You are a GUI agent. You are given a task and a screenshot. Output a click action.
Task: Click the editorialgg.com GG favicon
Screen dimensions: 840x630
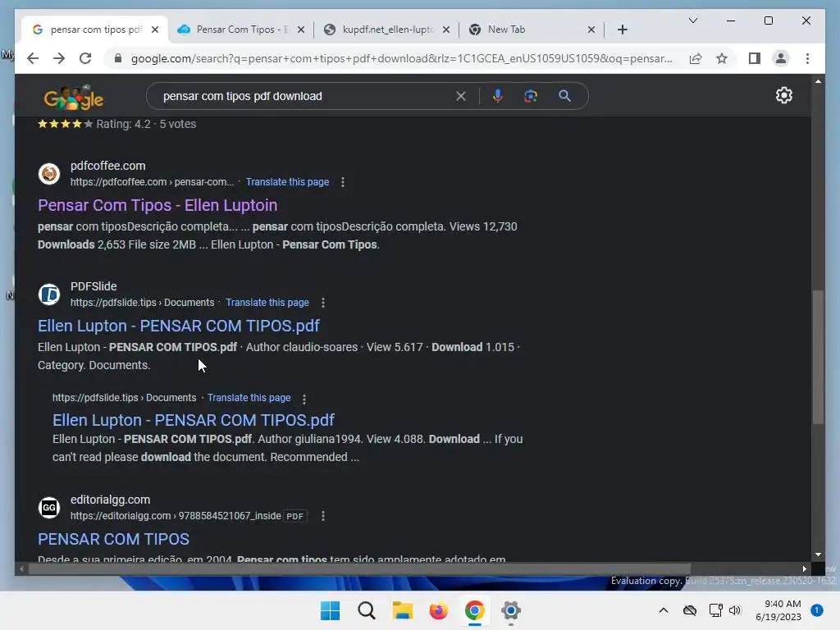point(49,507)
